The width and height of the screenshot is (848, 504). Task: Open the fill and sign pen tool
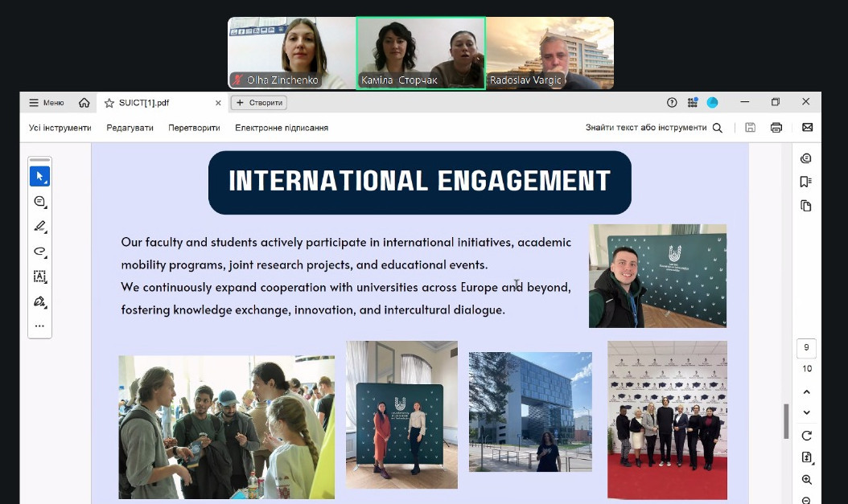tap(39, 302)
